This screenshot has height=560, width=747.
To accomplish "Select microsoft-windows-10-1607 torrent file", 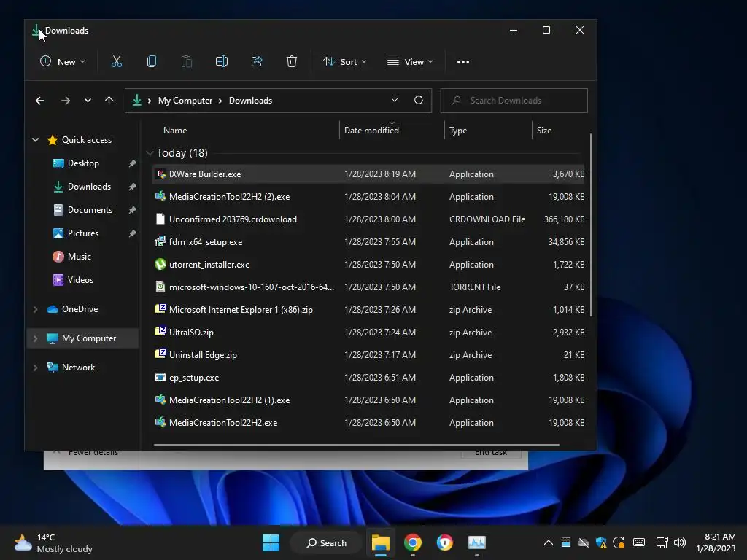I will (368, 287).
